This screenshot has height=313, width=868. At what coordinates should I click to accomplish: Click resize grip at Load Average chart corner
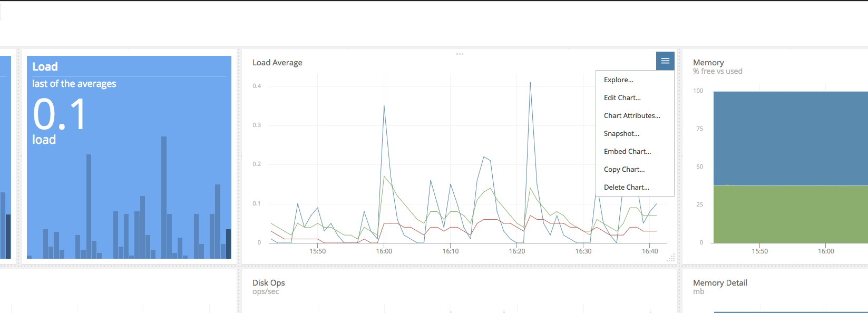(x=671, y=258)
